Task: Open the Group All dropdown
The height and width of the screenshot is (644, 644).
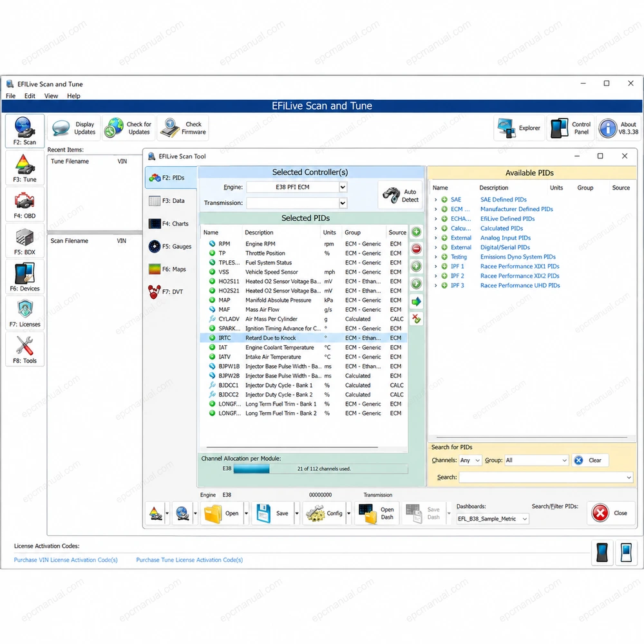Action: (x=536, y=460)
